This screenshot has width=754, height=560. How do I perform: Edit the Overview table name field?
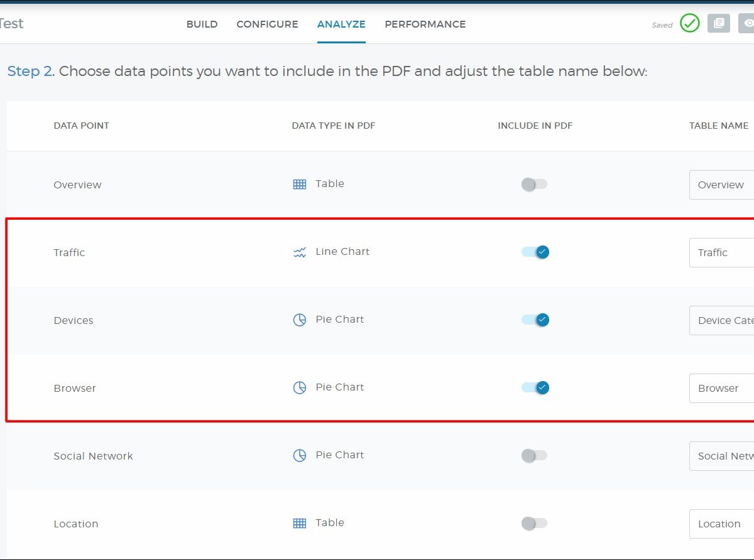(x=721, y=185)
